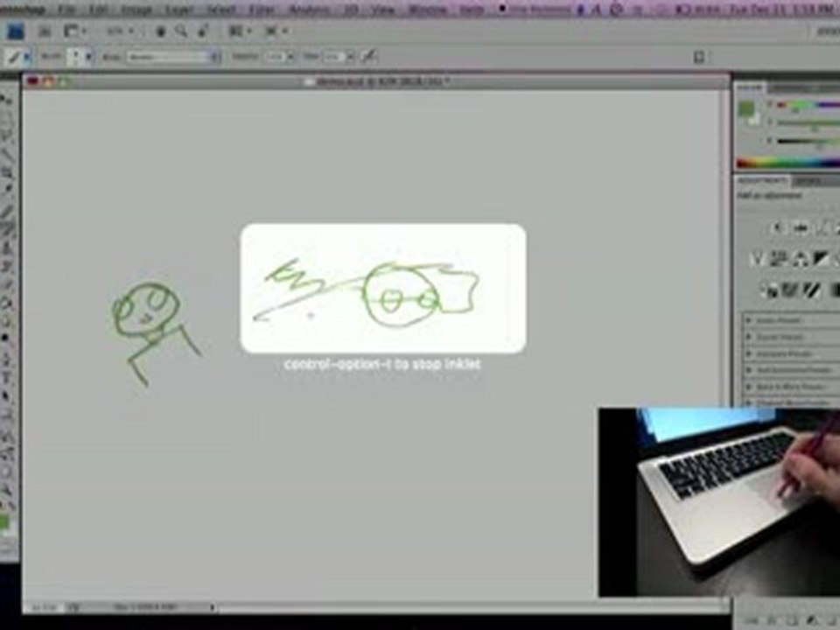Open the zoom level dropdown in application bar

[x=120, y=31]
